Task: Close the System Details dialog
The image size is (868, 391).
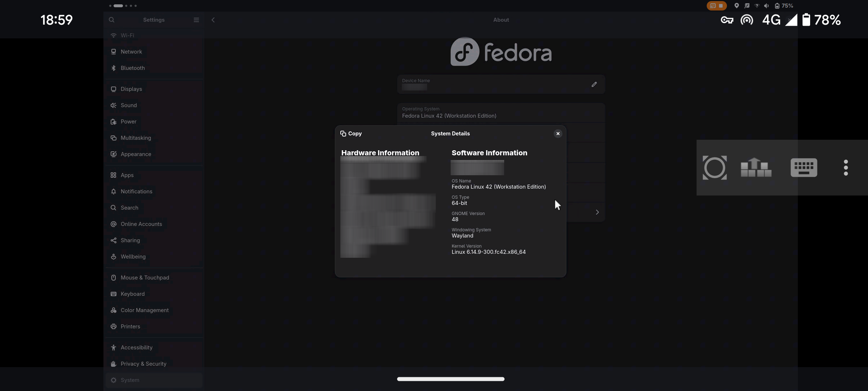Action: 558,134
